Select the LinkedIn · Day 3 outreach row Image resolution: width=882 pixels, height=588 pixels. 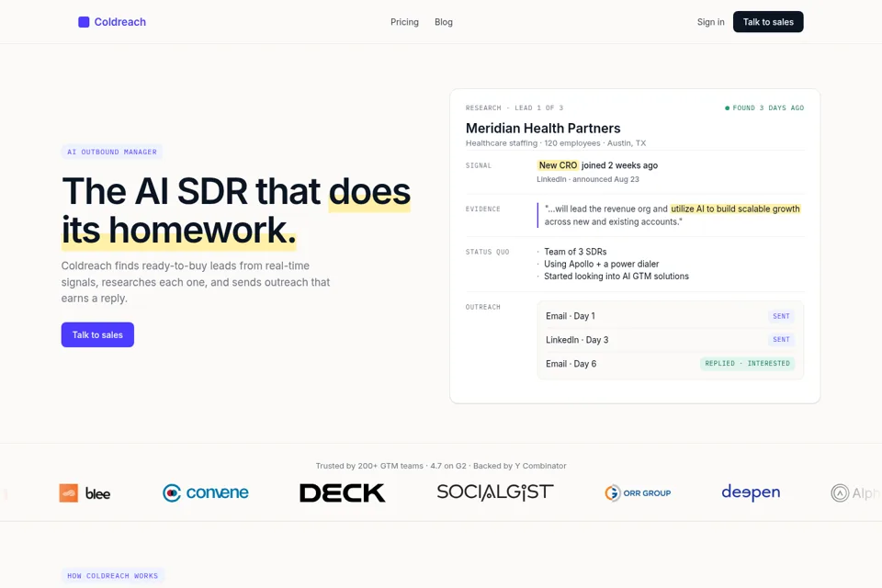click(670, 340)
